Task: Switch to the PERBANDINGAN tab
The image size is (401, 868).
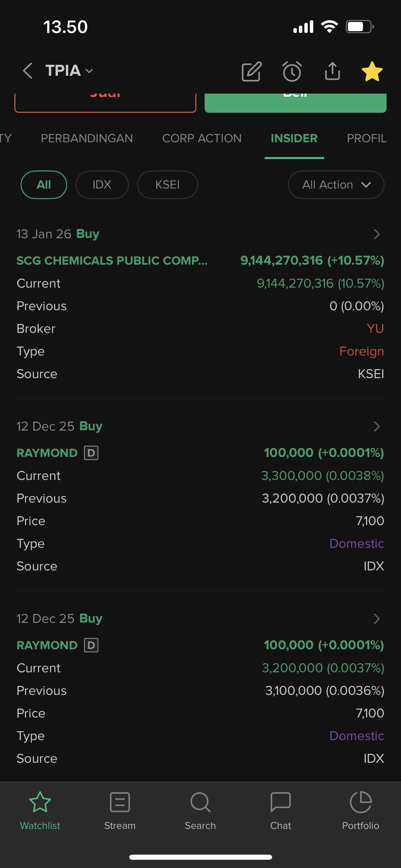Action: coord(87,138)
